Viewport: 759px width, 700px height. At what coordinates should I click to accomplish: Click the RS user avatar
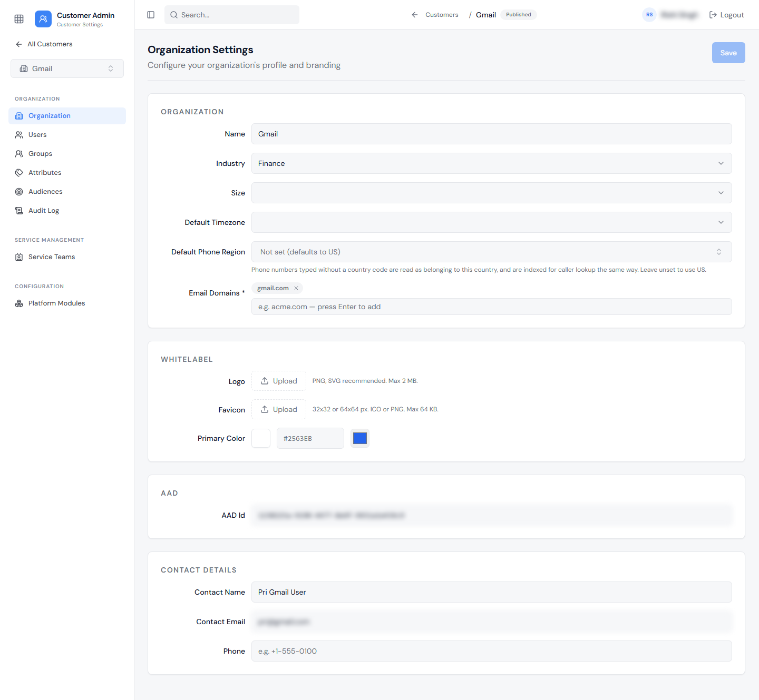[649, 15]
